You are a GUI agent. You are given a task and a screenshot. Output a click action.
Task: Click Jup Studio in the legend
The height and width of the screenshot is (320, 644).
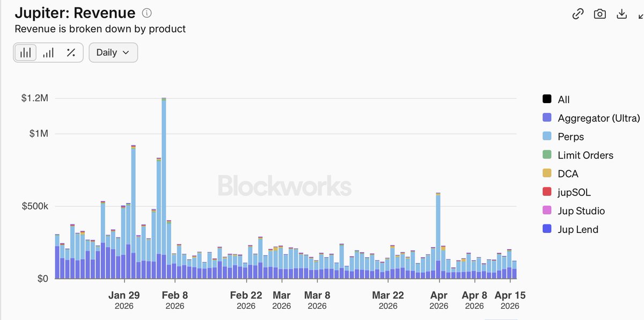[x=581, y=211]
